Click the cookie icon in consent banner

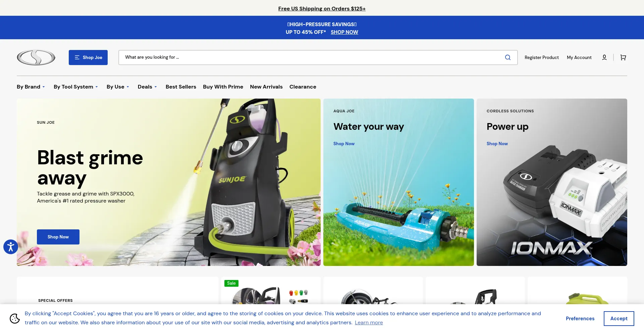click(15, 318)
